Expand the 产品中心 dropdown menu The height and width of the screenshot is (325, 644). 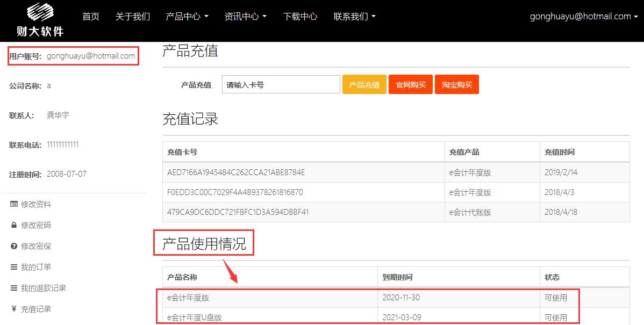point(187,17)
